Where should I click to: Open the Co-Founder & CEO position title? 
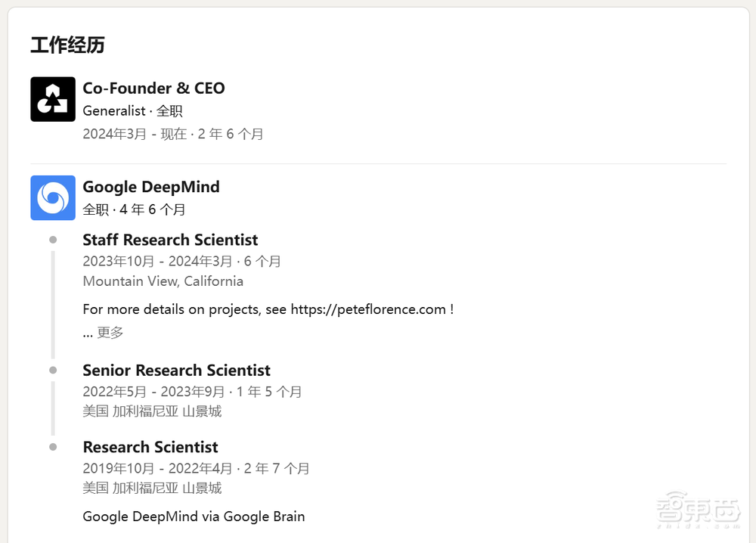coord(153,88)
